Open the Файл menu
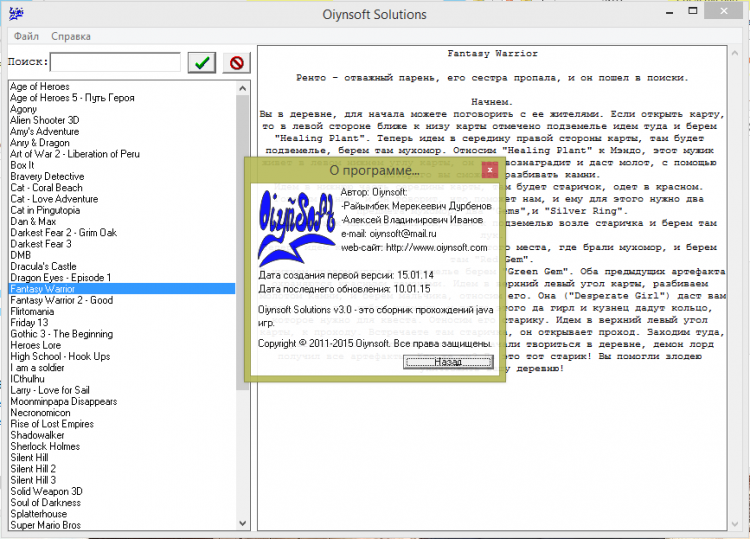 (x=27, y=37)
